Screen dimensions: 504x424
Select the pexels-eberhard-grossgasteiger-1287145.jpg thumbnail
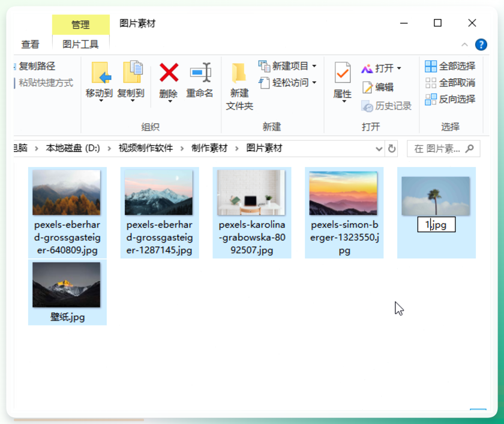pos(159,192)
